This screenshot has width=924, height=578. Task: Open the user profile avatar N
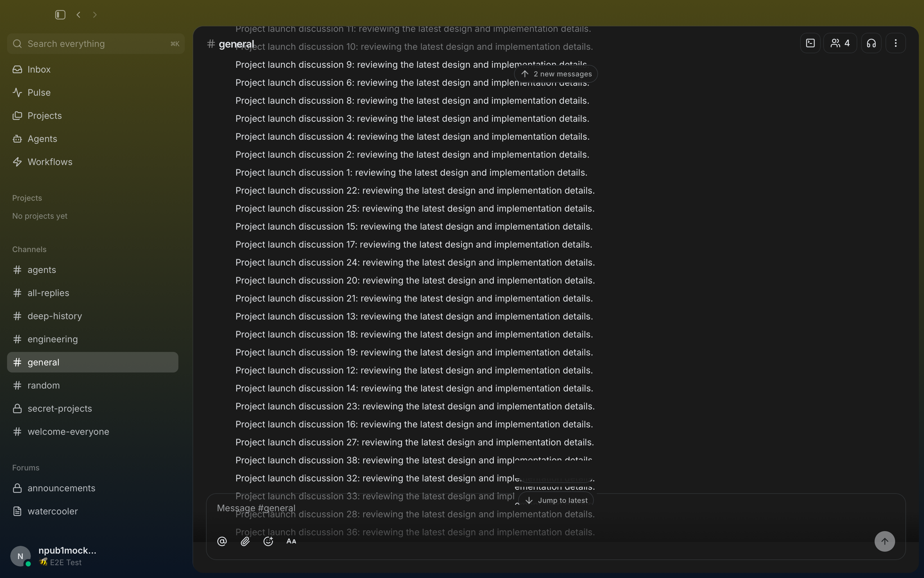click(21, 556)
